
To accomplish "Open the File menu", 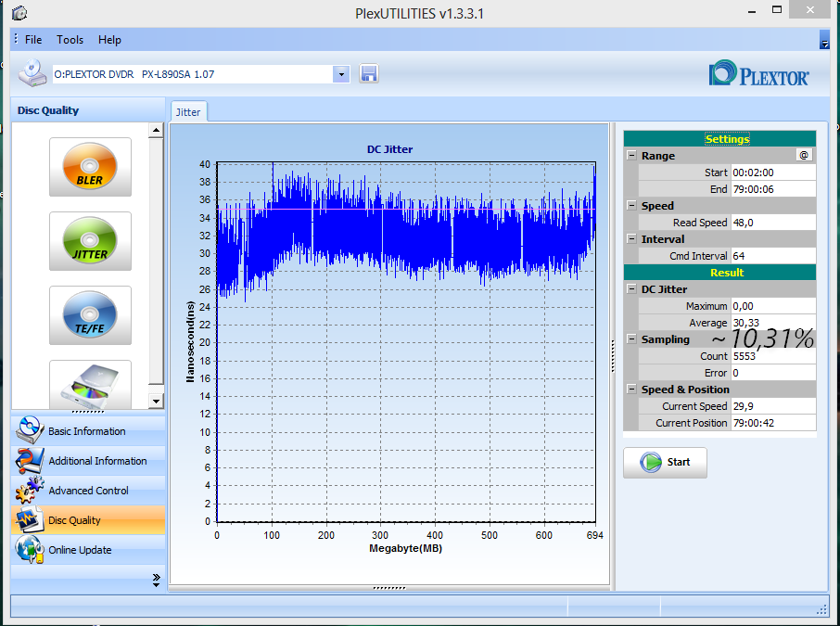I will coord(33,40).
